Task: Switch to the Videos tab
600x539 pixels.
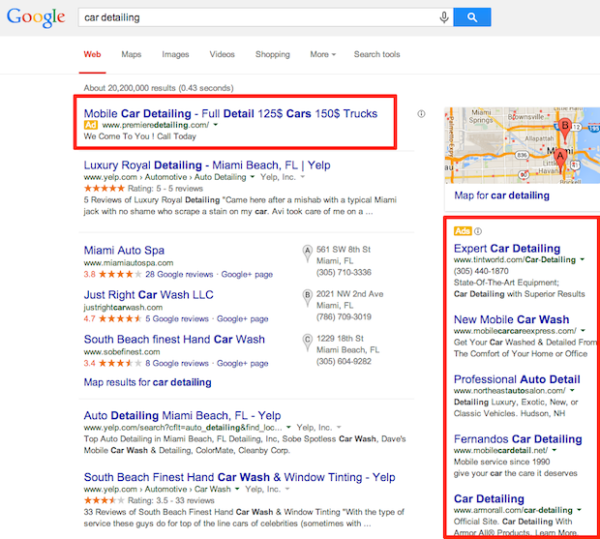Action: (222, 54)
